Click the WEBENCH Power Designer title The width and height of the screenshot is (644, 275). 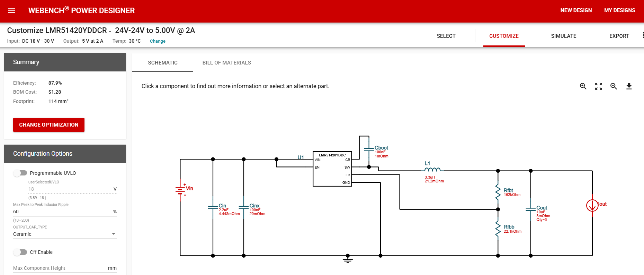tap(81, 10)
